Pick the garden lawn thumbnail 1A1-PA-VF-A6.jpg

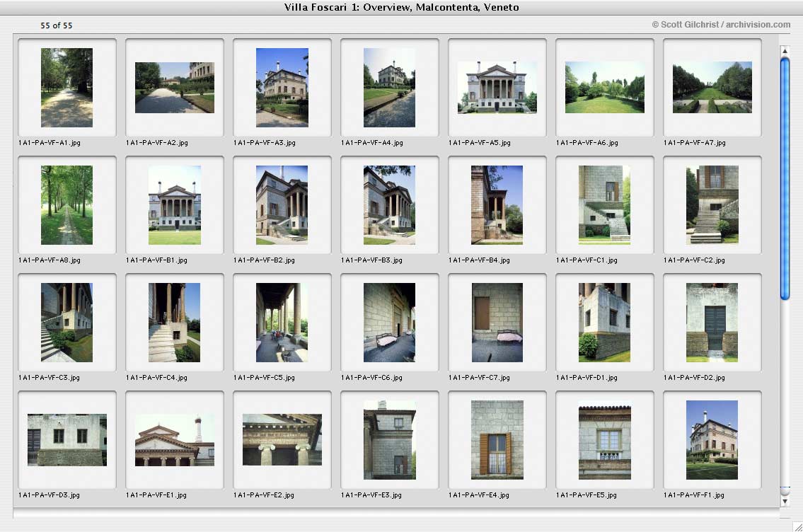point(605,88)
